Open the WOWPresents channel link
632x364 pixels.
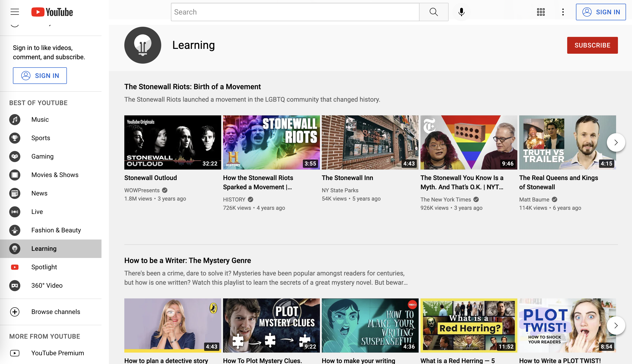[142, 190]
